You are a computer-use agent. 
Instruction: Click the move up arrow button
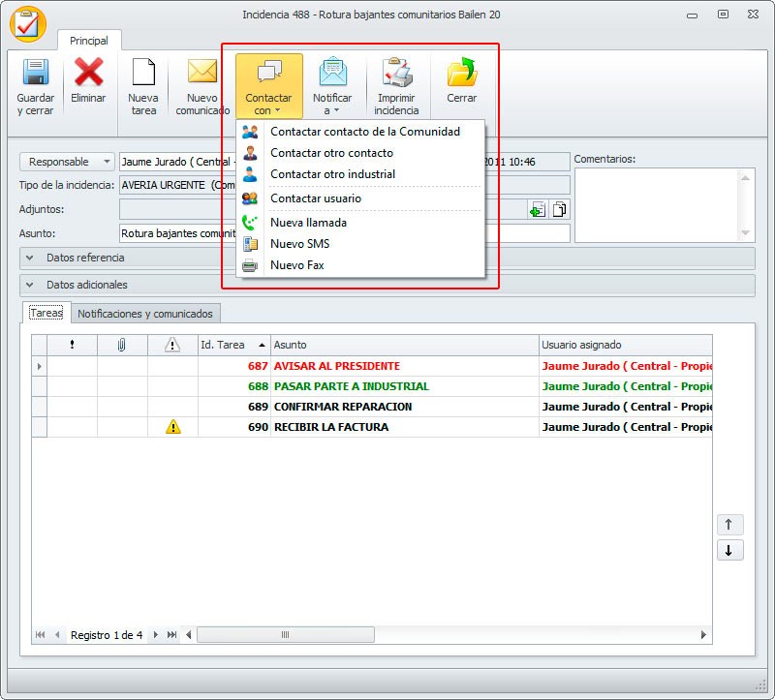tap(728, 525)
